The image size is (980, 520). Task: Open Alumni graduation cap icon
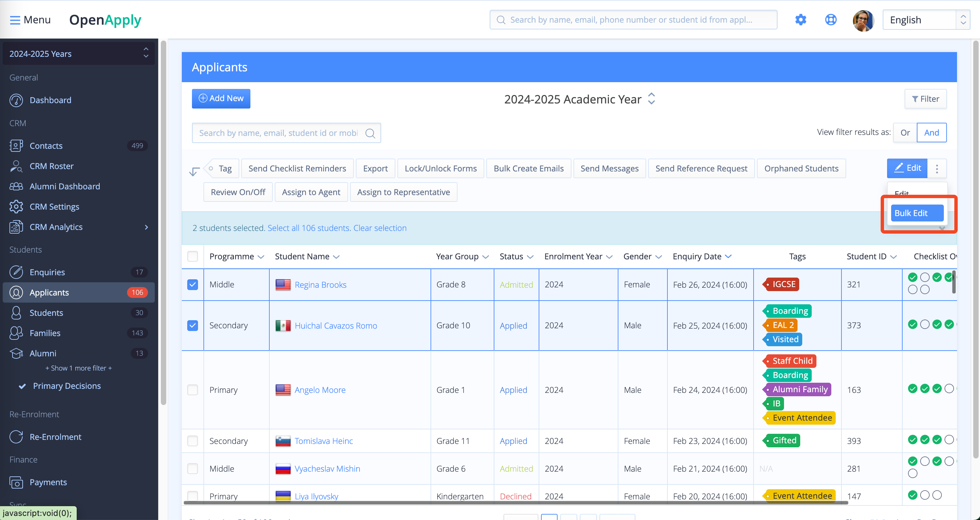(x=16, y=353)
